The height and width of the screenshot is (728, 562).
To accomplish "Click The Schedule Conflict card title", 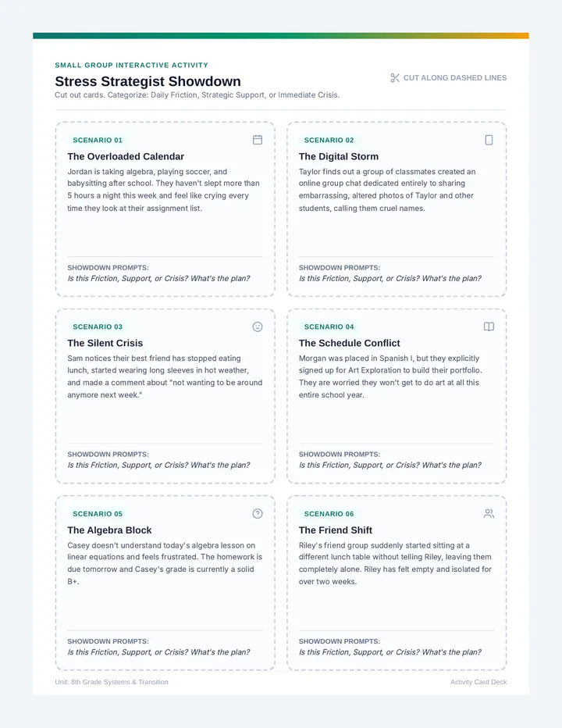I will [350, 343].
